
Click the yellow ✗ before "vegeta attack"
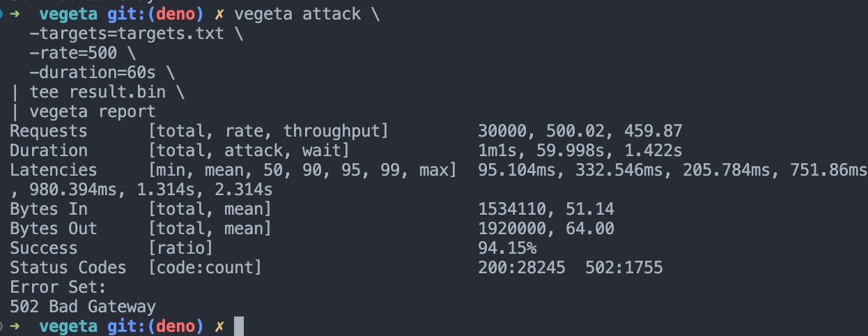pos(220,14)
